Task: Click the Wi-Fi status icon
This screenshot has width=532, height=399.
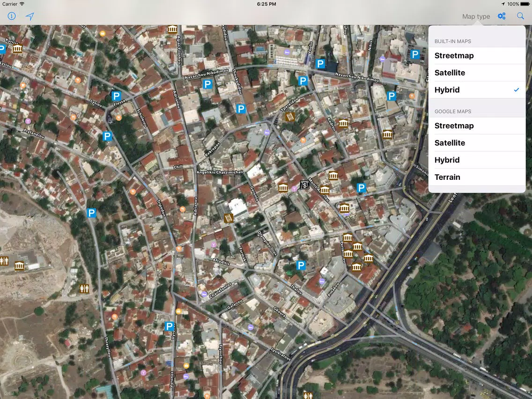Action: click(x=22, y=4)
